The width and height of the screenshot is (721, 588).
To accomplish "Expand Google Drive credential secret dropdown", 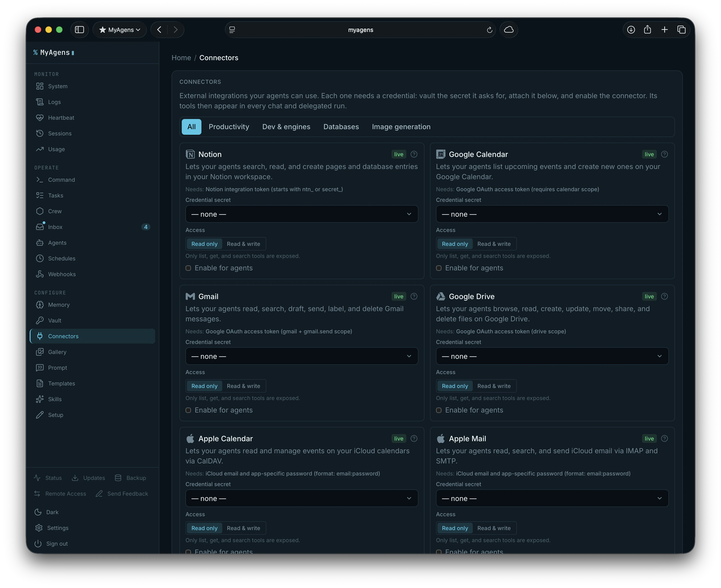I will [552, 356].
